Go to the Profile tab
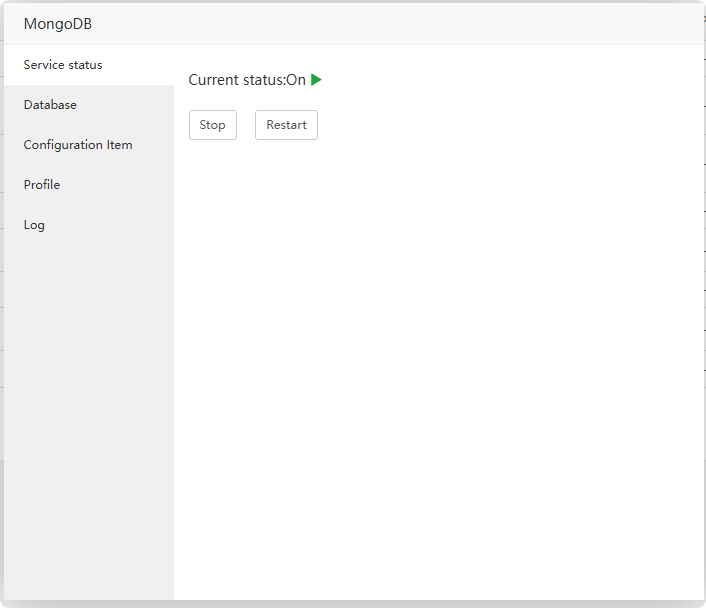Viewport: 706px width, 608px height. click(x=42, y=185)
